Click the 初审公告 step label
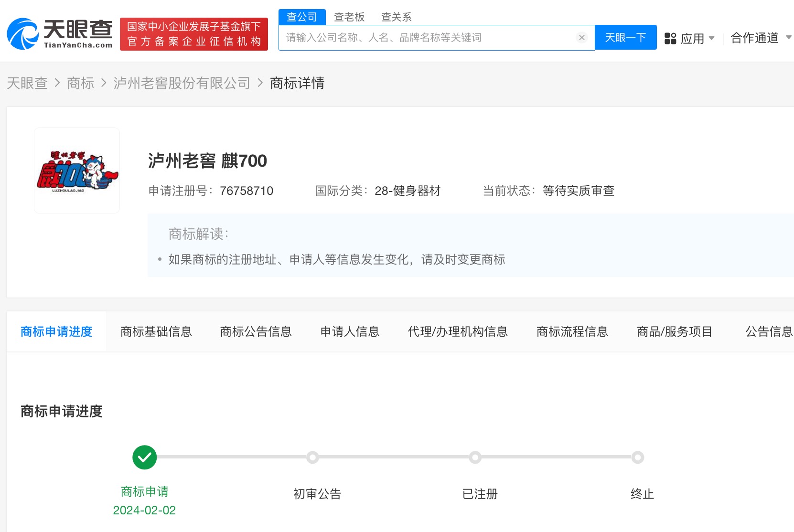This screenshot has width=794, height=532. [317, 494]
